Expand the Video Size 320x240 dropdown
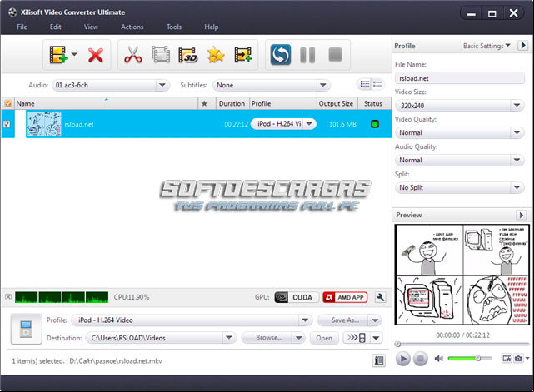 point(517,106)
